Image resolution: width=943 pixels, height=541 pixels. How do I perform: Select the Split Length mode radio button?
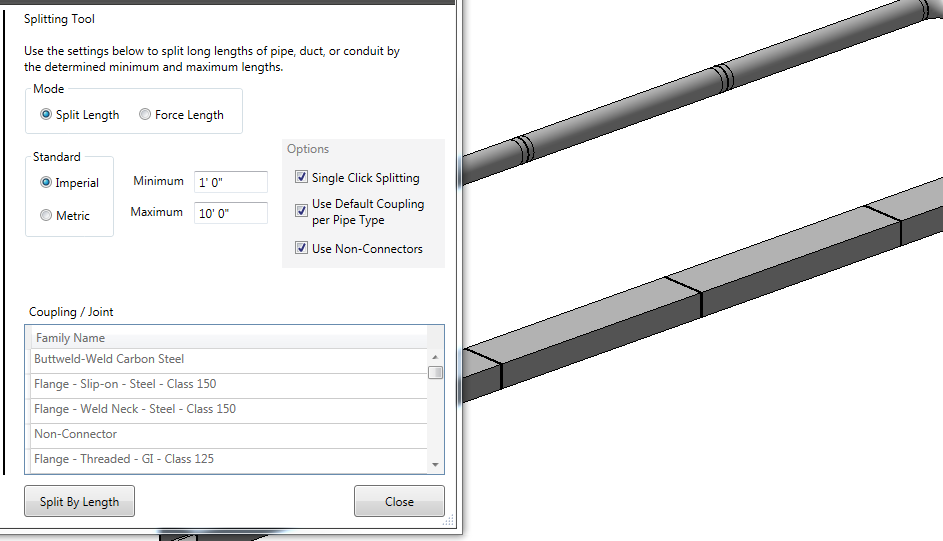coord(46,114)
